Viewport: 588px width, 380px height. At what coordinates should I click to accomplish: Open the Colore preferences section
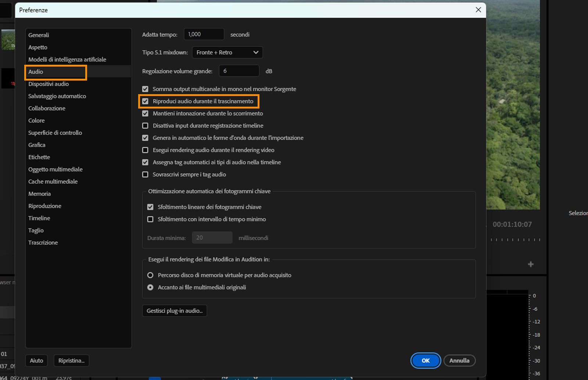point(36,120)
